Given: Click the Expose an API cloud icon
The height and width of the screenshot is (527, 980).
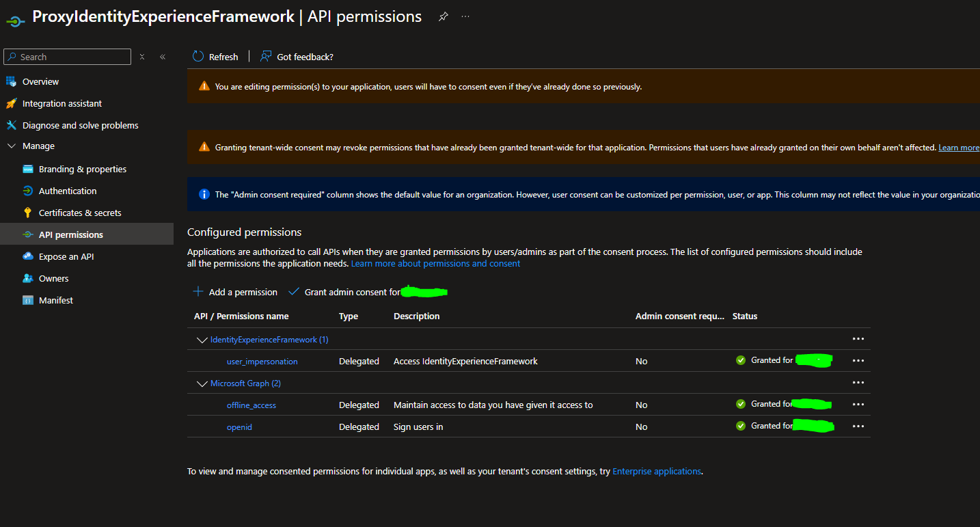Looking at the screenshot, I should click(x=28, y=256).
